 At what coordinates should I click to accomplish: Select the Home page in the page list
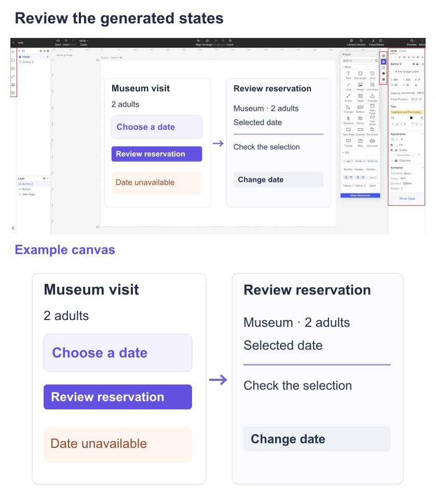34,57
